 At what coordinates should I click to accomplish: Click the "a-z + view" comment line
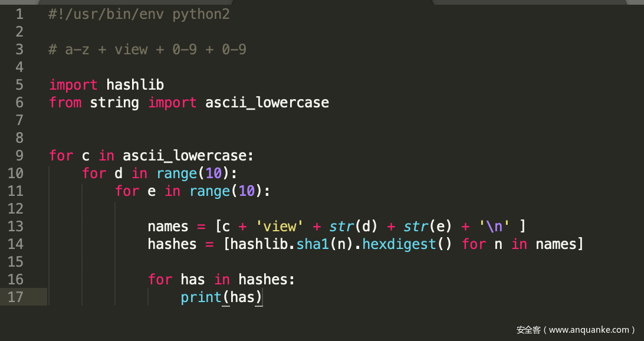(147, 50)
